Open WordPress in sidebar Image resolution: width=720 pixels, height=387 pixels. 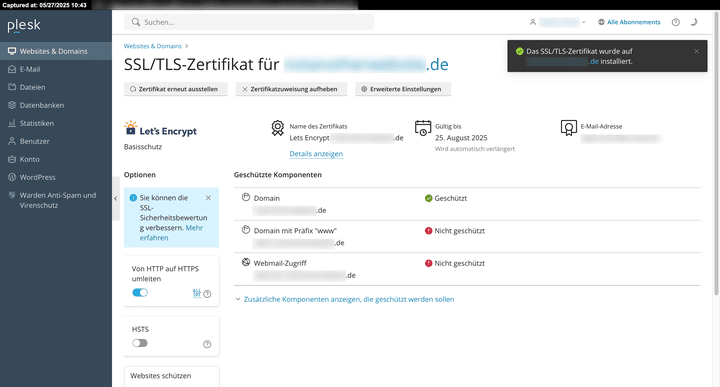(x=56, y=177)
